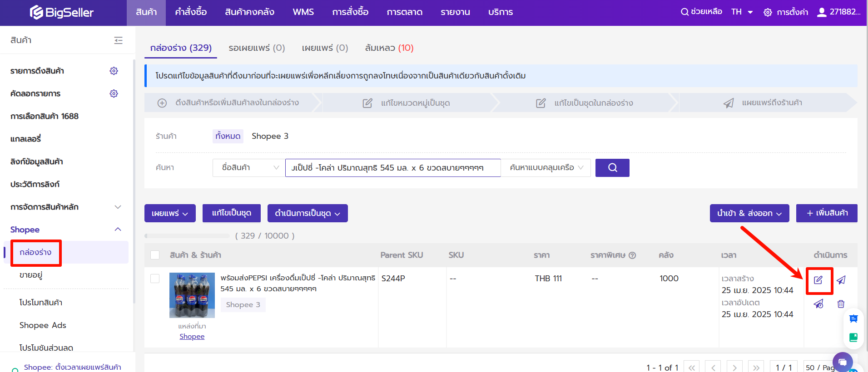Image resolution: width=868 pixels, height=372 pixels.
Task: Open การเลือกสินค้า 1688 sidebar item
Action: [45, 116]
